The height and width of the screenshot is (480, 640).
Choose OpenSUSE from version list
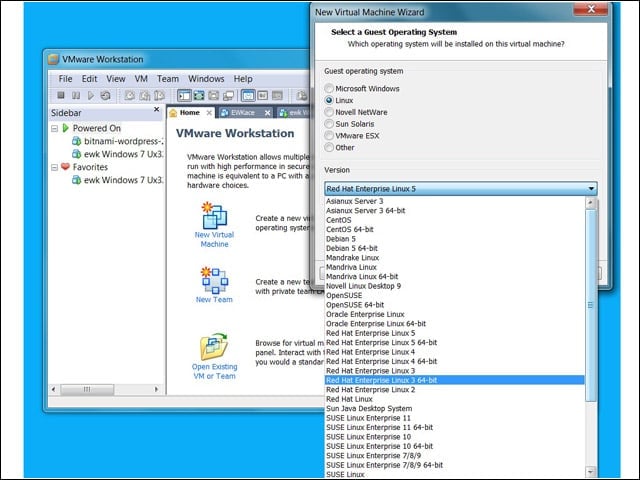click(455, 295)
